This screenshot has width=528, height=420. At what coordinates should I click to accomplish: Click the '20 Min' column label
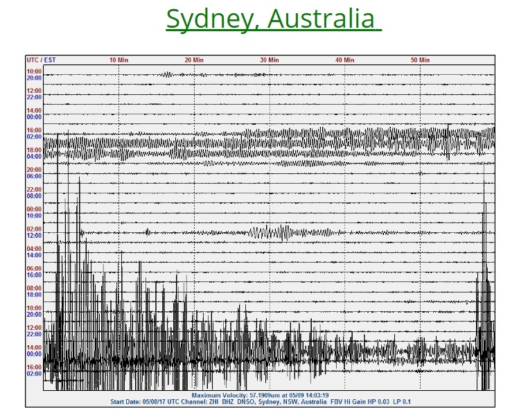(194, 60)
